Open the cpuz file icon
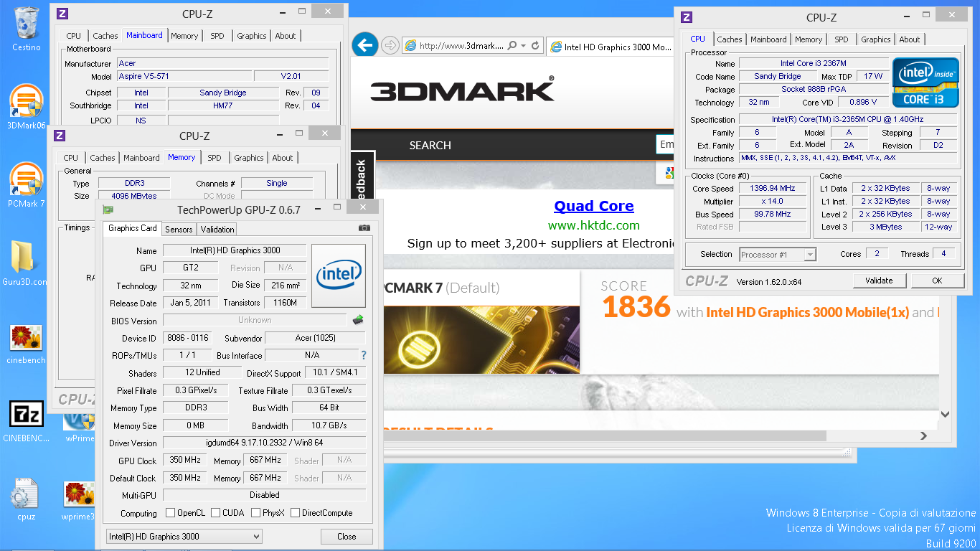The width and height of the screenshot is (980, 551). [x=26, y=500]
